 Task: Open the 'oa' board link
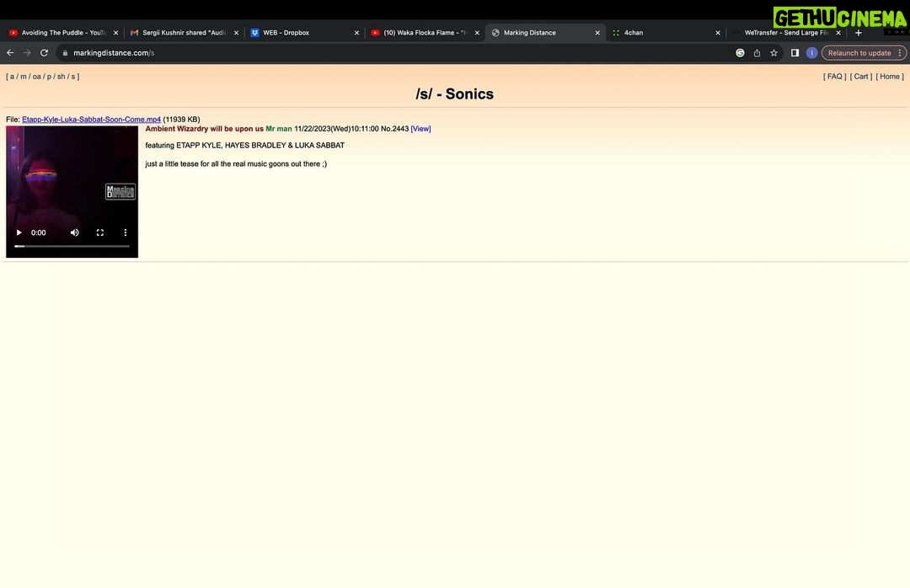36,77
